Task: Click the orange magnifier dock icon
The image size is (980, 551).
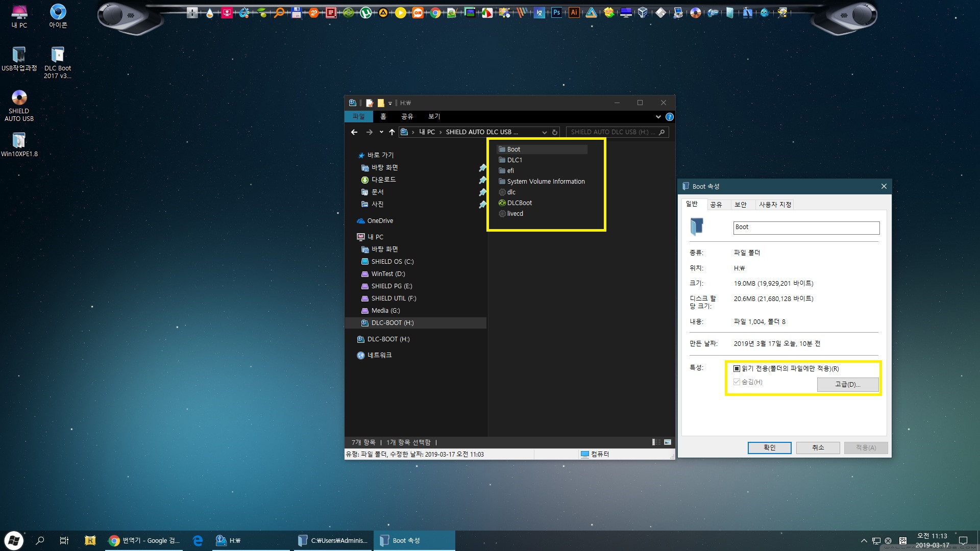Action: tap(279, 13)
